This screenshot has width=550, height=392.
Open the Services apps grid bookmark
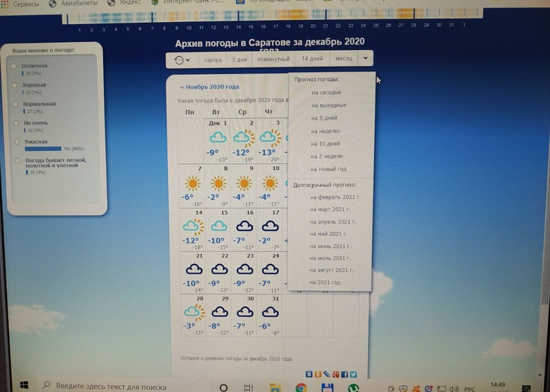(x=20, y=4)
